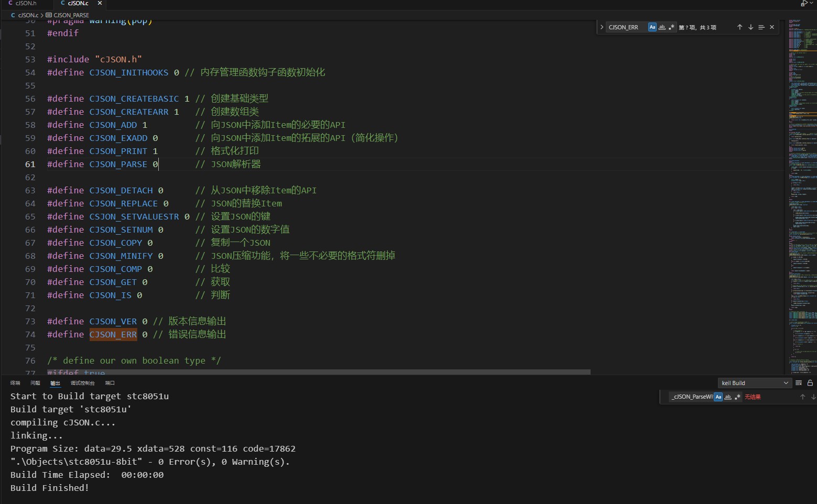Click CJSON_INITHOOKS on line 54
Screen dimensions: 817x504
(129, 72)
